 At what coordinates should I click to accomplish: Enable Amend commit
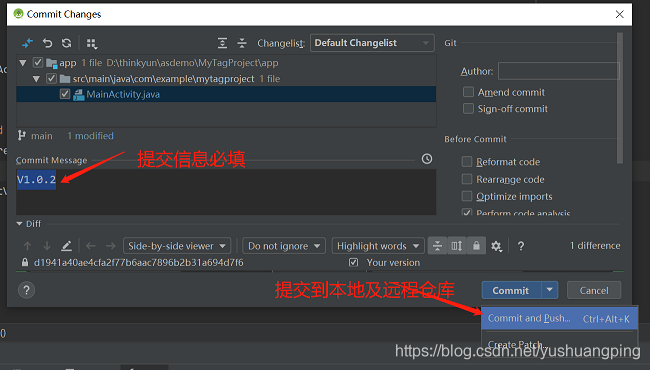coord(468,92)
